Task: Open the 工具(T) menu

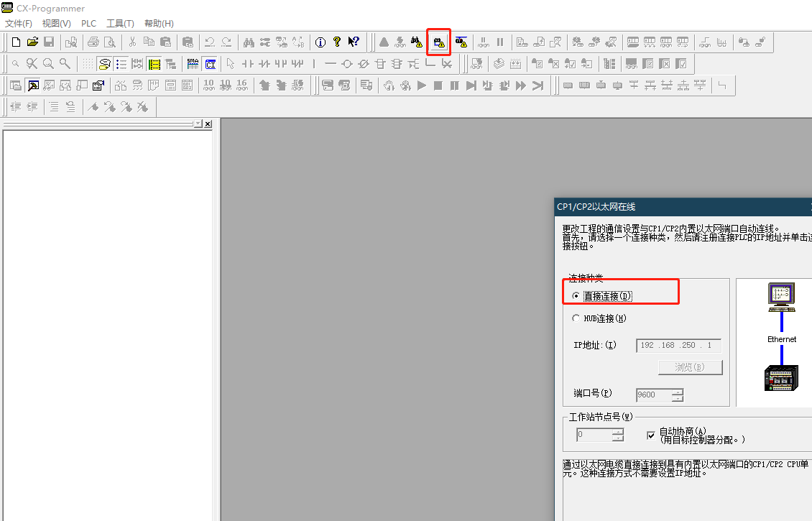Action: click(x=120, y=23)
